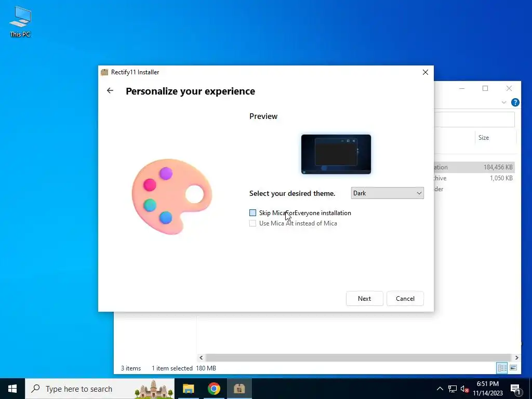Click the help icon in File Explorer
This screenshot has height=399, width=532.
(515, 102)
